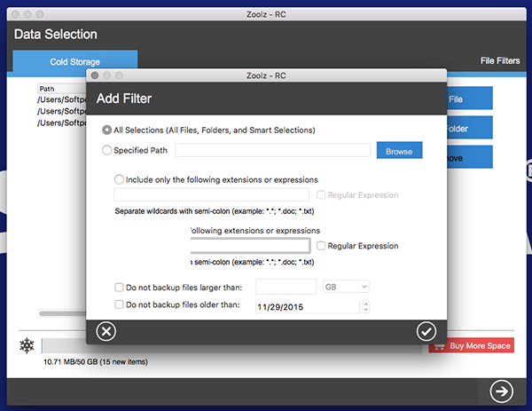Click the Buy More Space button

coord(472,345)
